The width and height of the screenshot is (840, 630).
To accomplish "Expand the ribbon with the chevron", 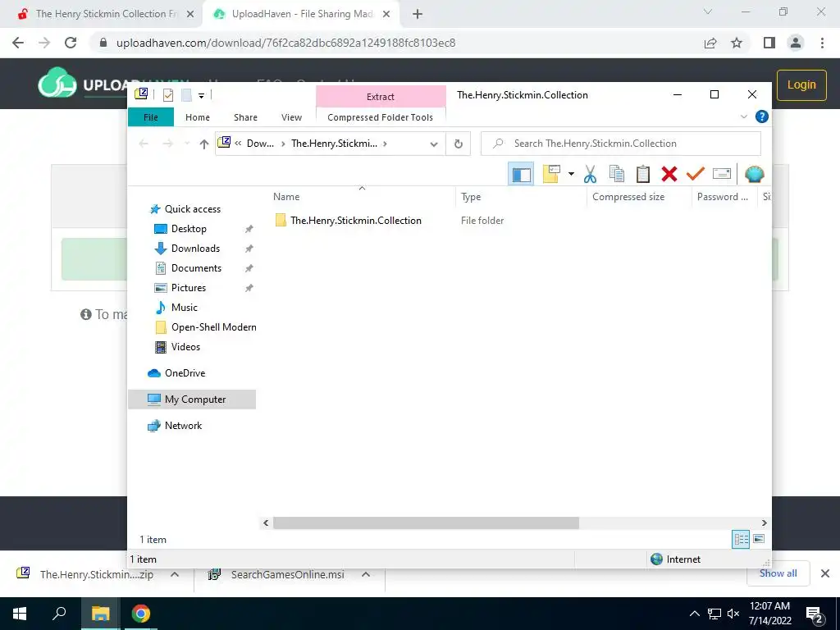I will click(x=743, y=116).
